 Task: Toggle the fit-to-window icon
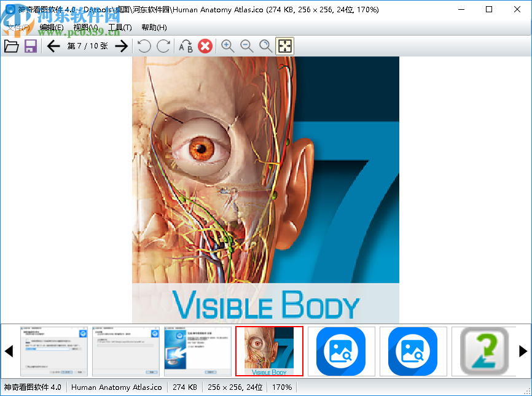point(284,46)
